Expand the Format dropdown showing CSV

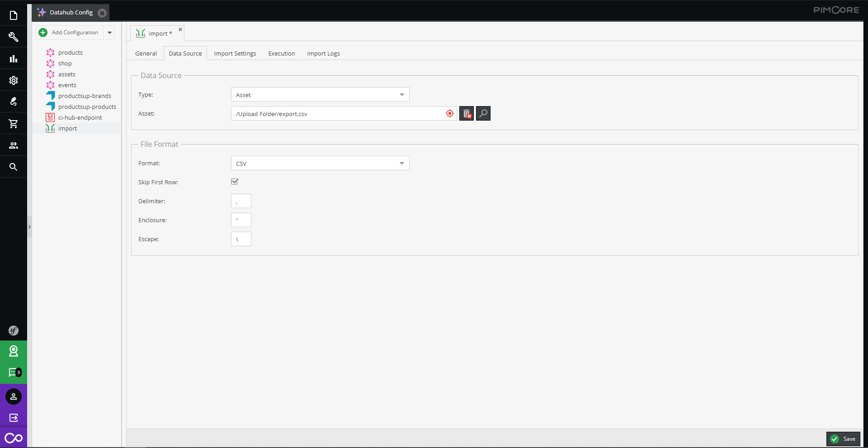point(401,163)
